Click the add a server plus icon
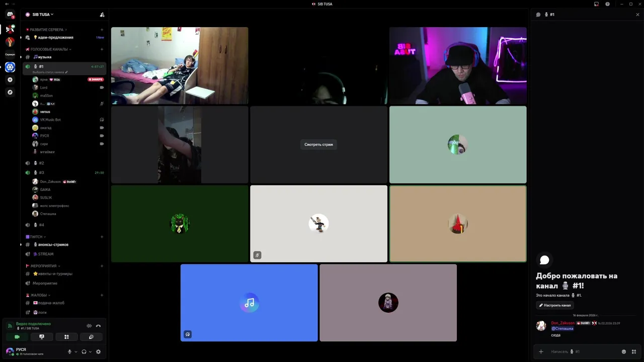 10,79
